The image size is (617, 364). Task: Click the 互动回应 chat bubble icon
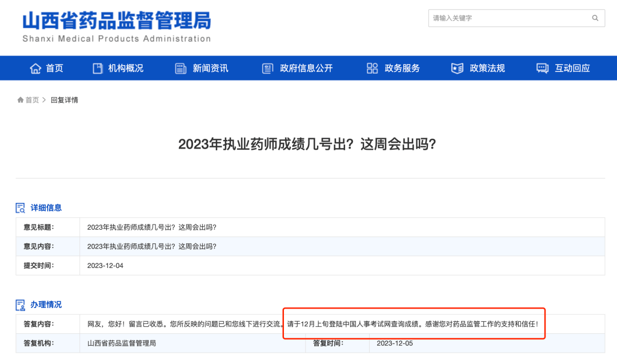[542, 69]
